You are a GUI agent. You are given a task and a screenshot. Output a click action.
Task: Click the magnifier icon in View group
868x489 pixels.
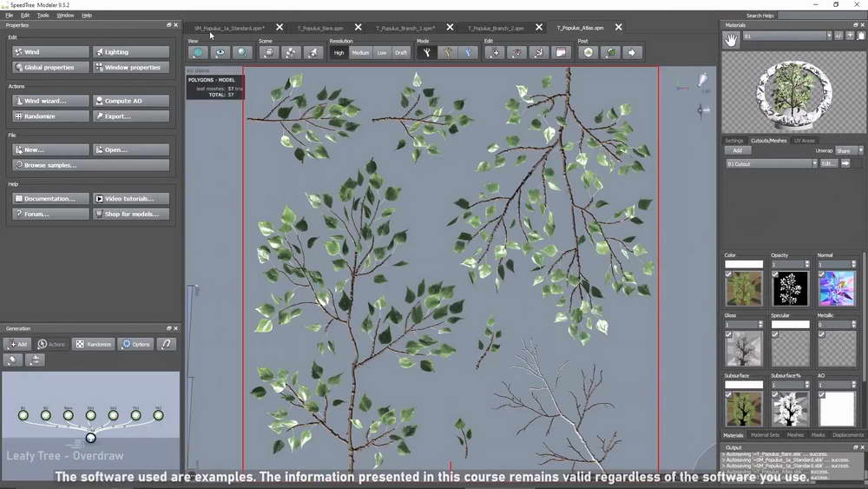click(x=242, y=53)
